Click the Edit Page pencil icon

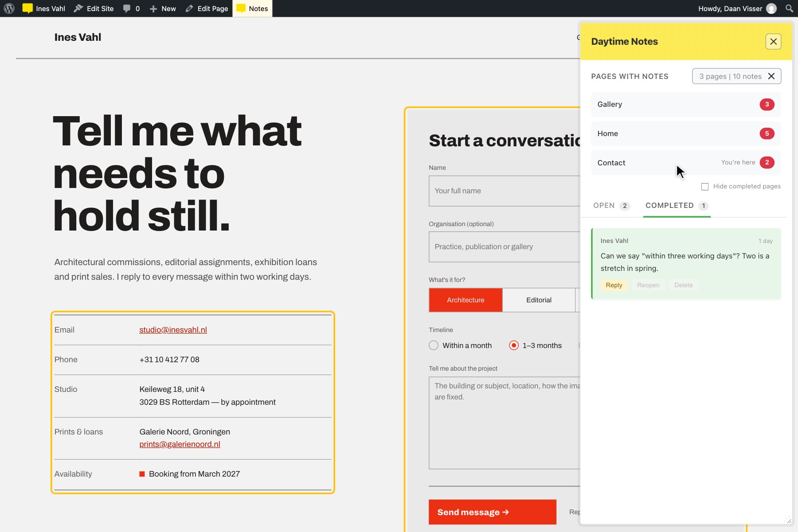coord(189,8)
